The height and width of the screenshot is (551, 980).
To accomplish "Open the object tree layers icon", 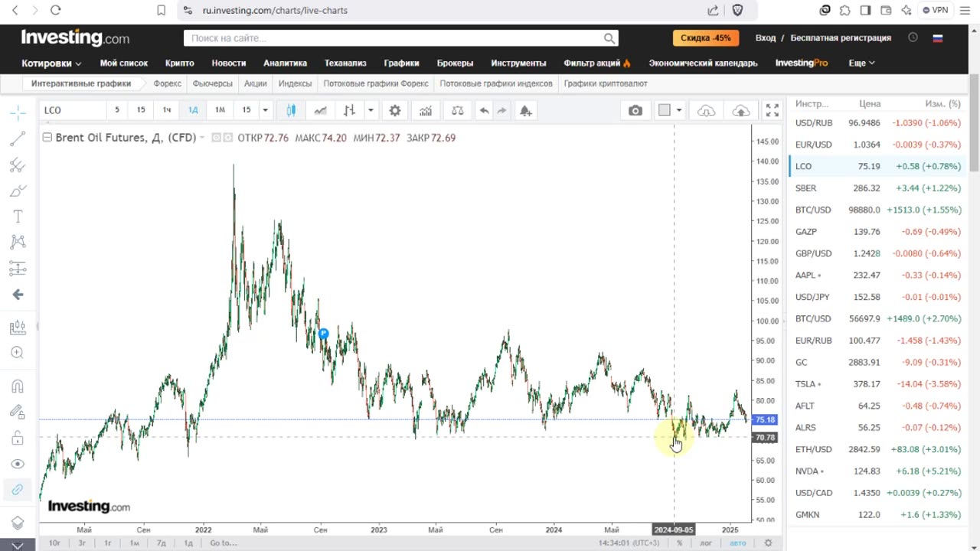I will click(18, 523).
